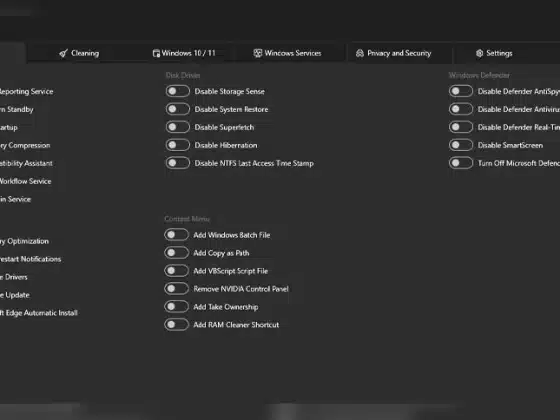Viewport: 560px width, 420px height.
Task: Click the Windows Services tab icon
Action: [x=258, y=53]
